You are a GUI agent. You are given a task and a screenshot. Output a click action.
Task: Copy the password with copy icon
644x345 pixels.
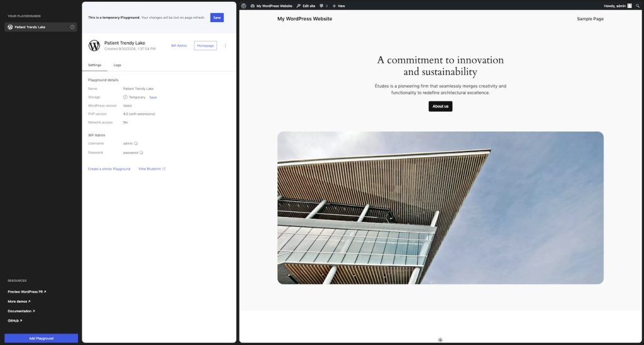(x=142, y=153)
